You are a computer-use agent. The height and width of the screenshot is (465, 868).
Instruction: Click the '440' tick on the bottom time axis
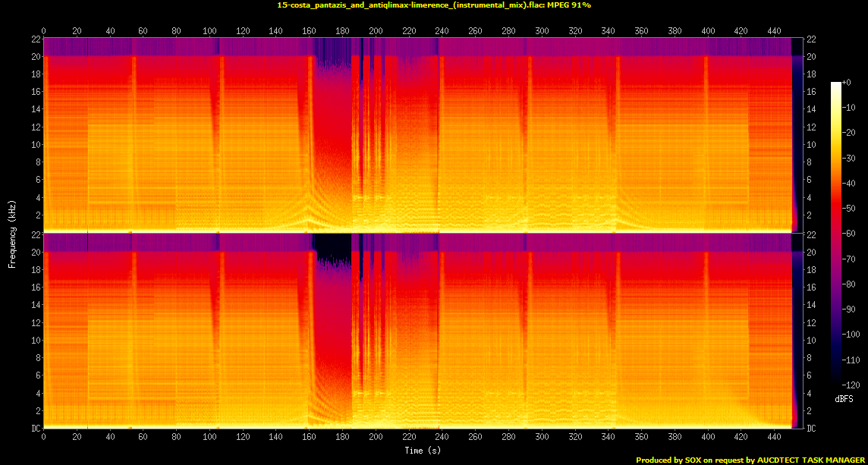(775, 436)
